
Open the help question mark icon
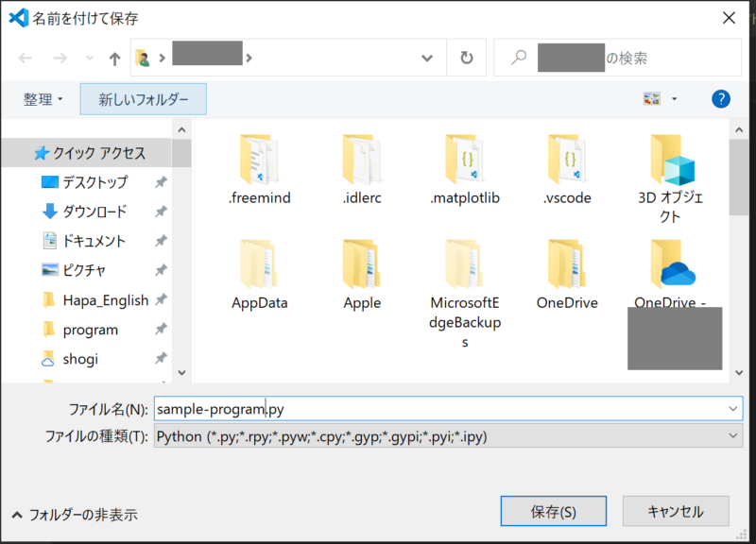pos(721,99)
